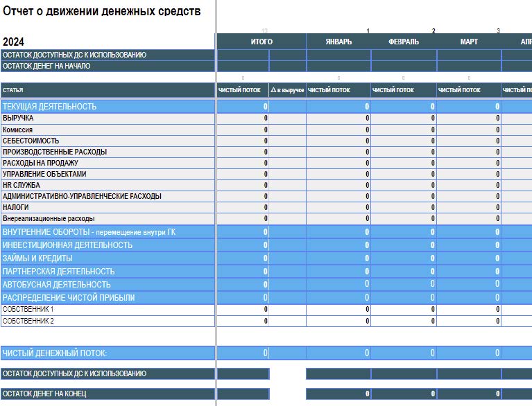Select the ИТОГО column header
The height and width of the screenshot is (406, 532).
pyautogui.click(x=261, y=42)
